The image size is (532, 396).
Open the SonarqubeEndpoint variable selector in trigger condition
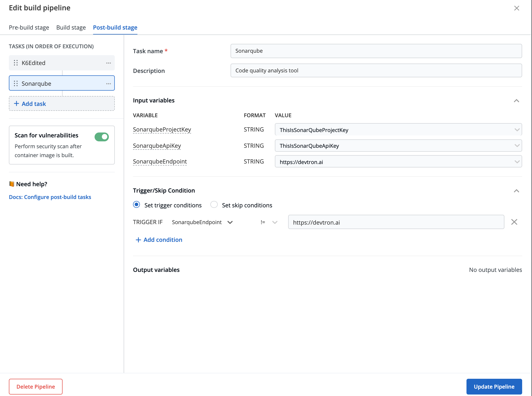point(230,222)
